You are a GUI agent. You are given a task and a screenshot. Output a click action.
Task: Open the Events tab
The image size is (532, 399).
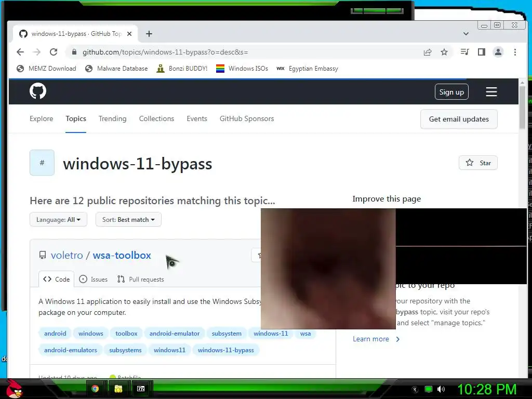[x=197, y=118]
